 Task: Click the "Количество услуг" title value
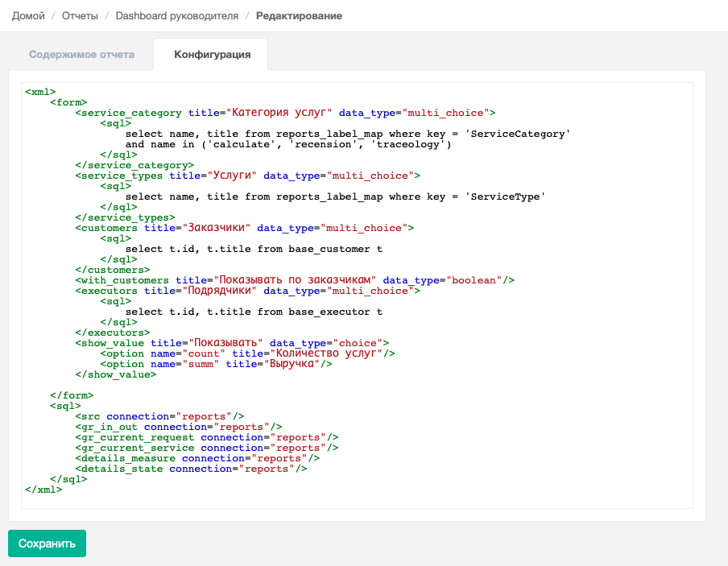pyautogui.click(x=326, y=353)
